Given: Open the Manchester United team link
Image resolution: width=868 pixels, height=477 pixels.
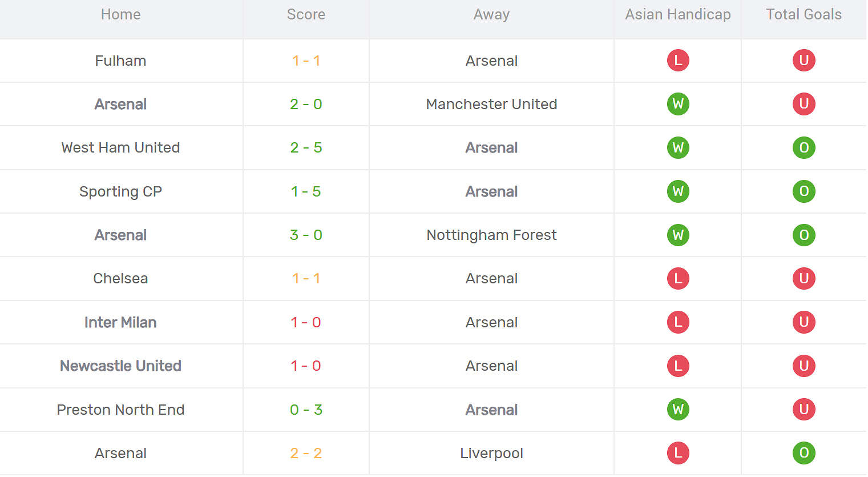Looking at the screenshot, I should tap(491, 104).
